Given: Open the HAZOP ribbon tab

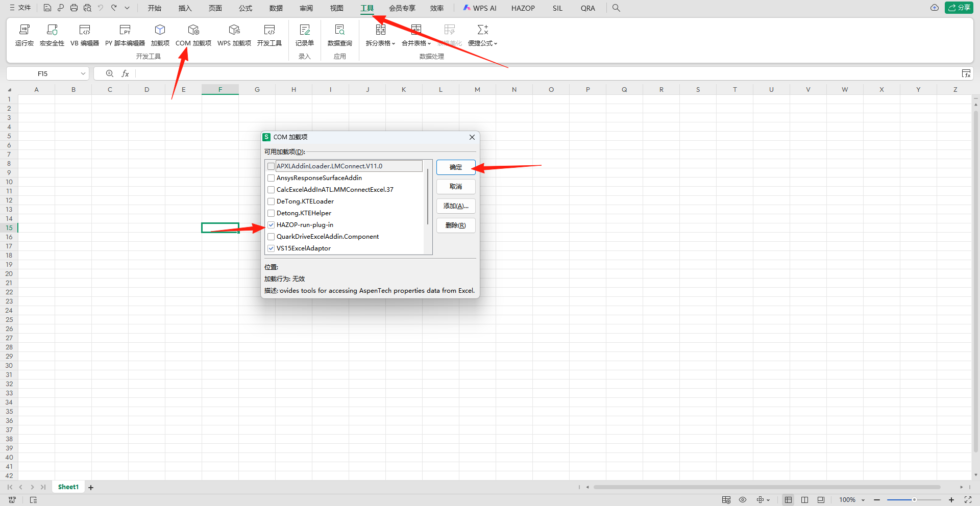Looking at the screenshot, I should click(x=523, y=8).
